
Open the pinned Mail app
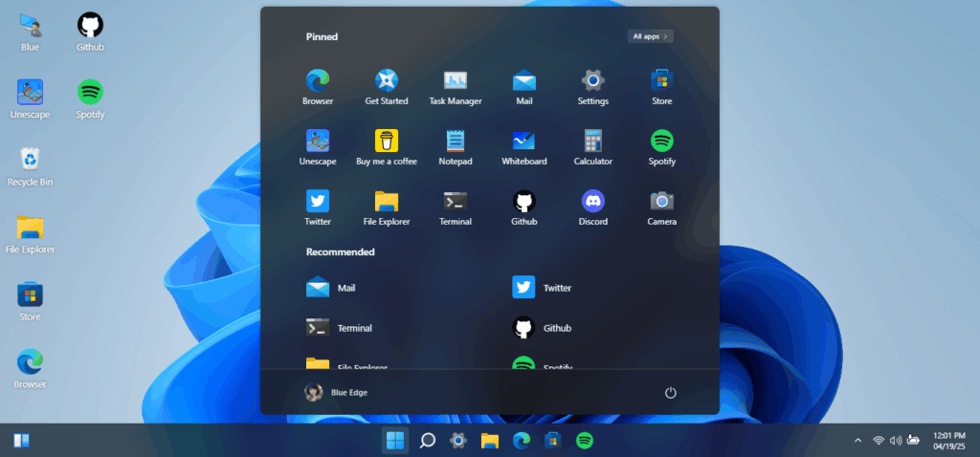point(523,87)
